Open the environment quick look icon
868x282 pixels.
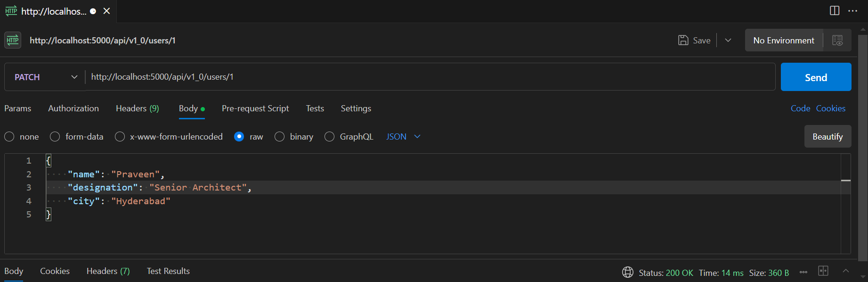click(837, 40)
